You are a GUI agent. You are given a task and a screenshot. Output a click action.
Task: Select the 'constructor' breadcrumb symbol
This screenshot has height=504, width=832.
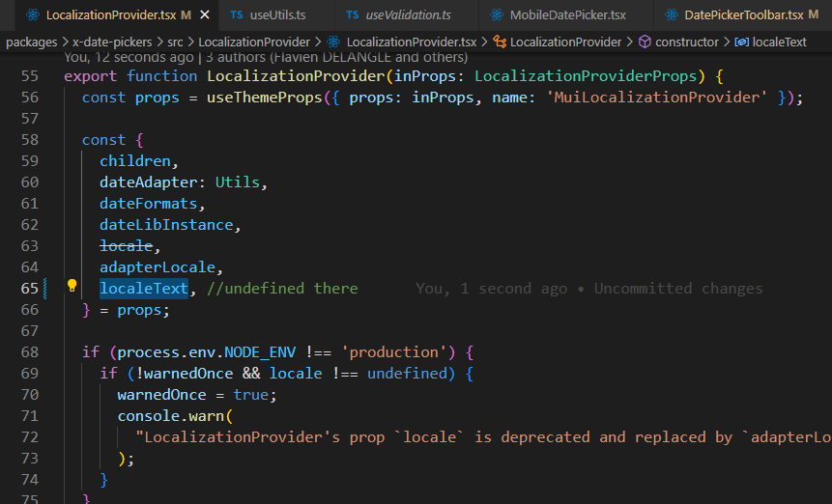pos(687,42)
